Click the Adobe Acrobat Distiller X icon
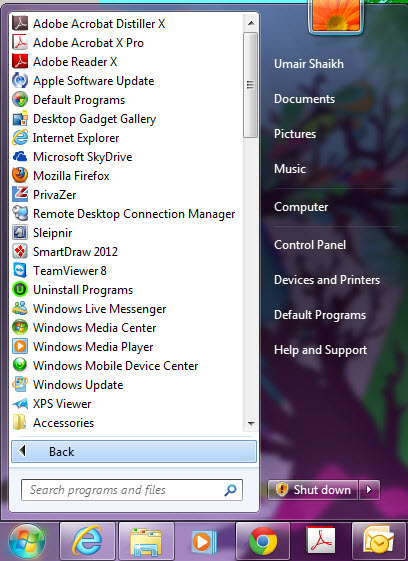408x561 pixels. point(20,24)
